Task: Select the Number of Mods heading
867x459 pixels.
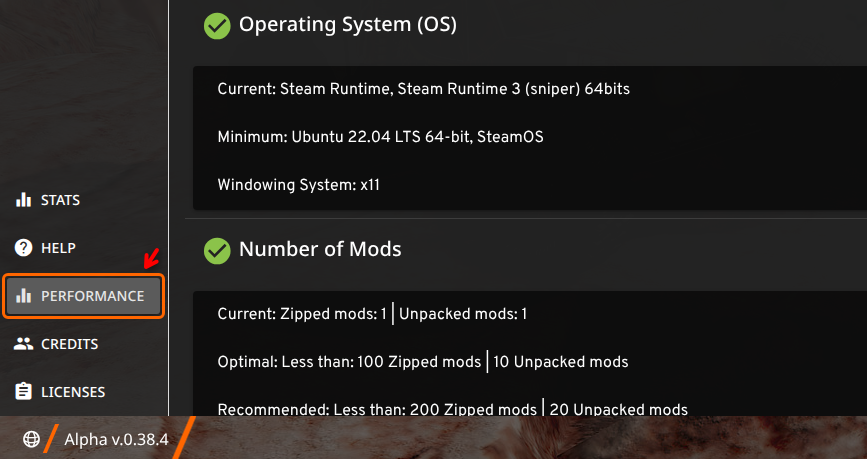Action: coord(320,249)
